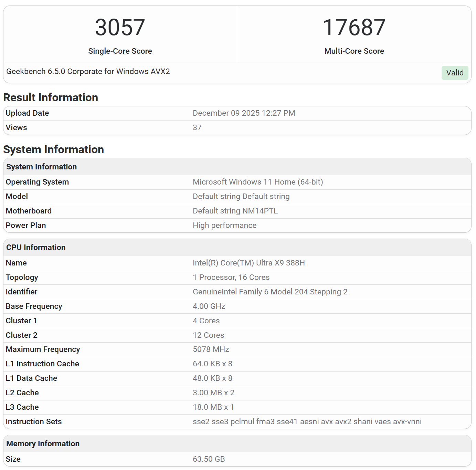The image size is (476, 470).
Task: Select the Microsoft Windows 11 Home value
Action: click(258, 182)
